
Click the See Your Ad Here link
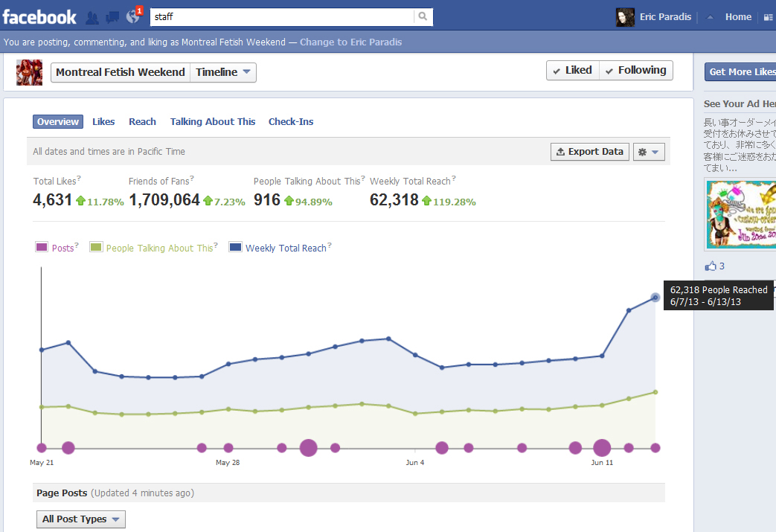740,104
